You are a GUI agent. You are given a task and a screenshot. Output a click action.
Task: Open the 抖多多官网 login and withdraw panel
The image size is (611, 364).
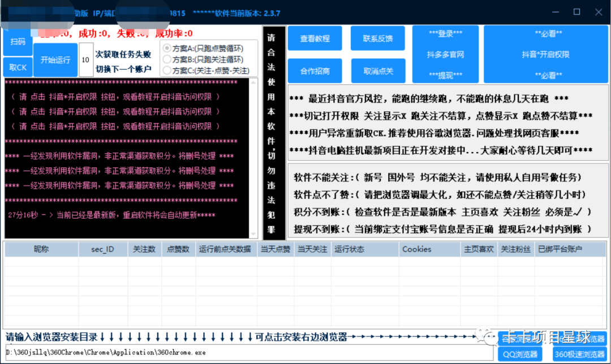[x=445, y=54]
